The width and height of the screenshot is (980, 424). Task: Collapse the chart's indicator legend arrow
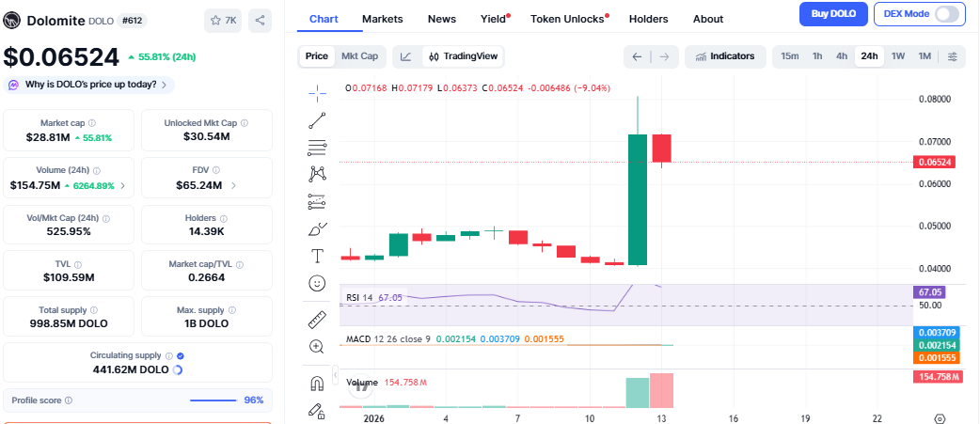click(336, 377)
